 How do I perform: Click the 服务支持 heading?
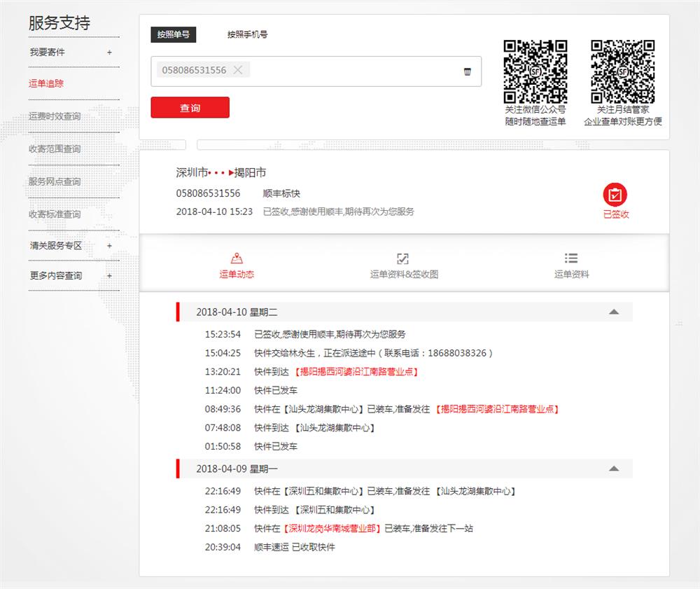point(59,23)
